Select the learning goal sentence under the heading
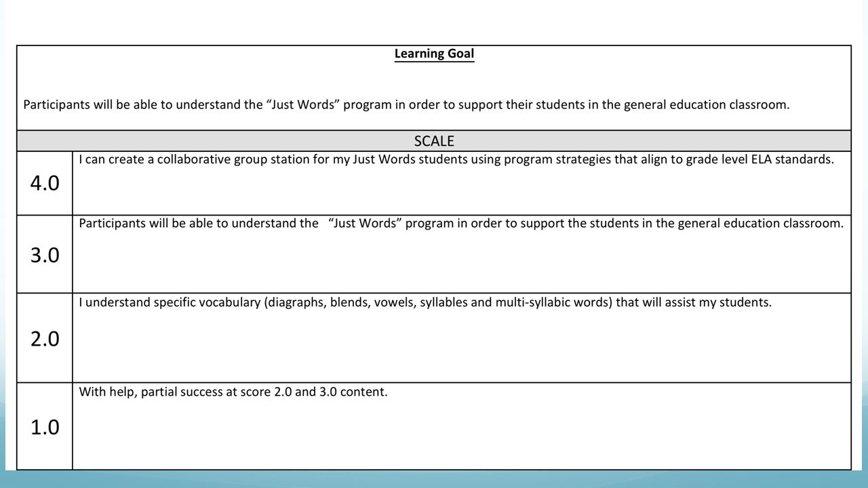 pos(406,105)
